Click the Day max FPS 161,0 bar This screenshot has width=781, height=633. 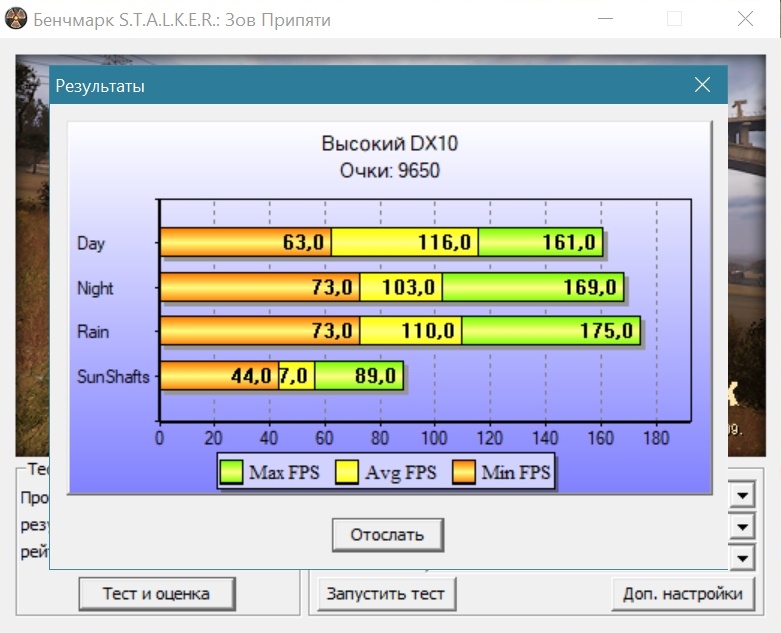pos(540,242)
